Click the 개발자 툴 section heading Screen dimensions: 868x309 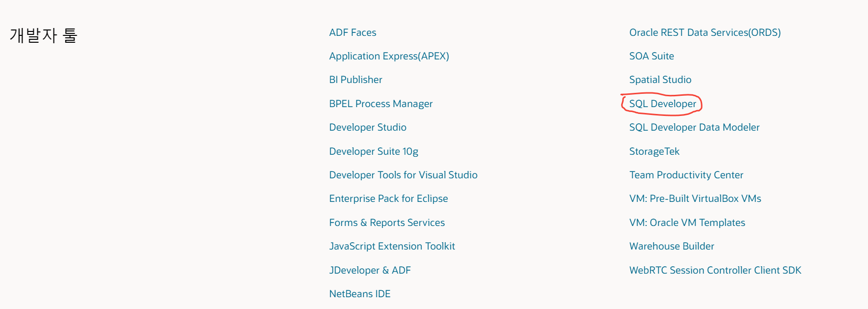[x=44, y=35]
